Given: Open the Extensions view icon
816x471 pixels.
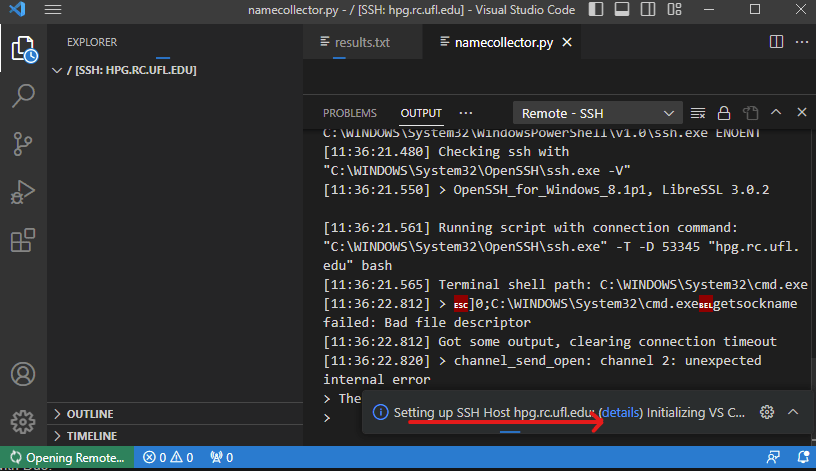Looking at the screenshot, I should coord(23,240).
